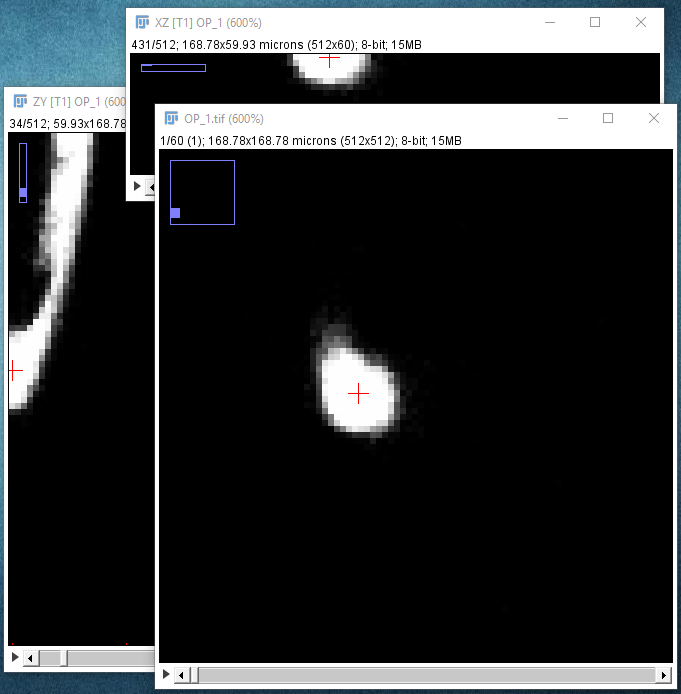The image size is (681, 694).
Task: Click the XZ [T1] OP_1 (600%) title
Action: click(208, 23)
